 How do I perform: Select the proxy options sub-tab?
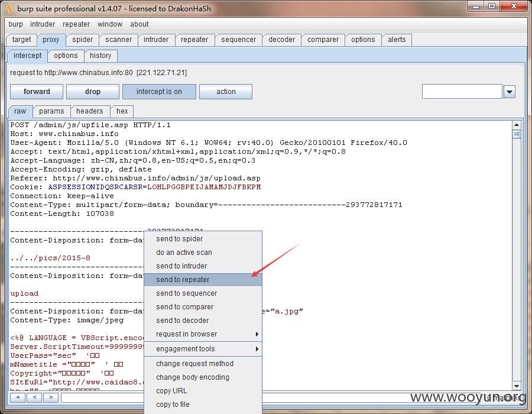66,56
